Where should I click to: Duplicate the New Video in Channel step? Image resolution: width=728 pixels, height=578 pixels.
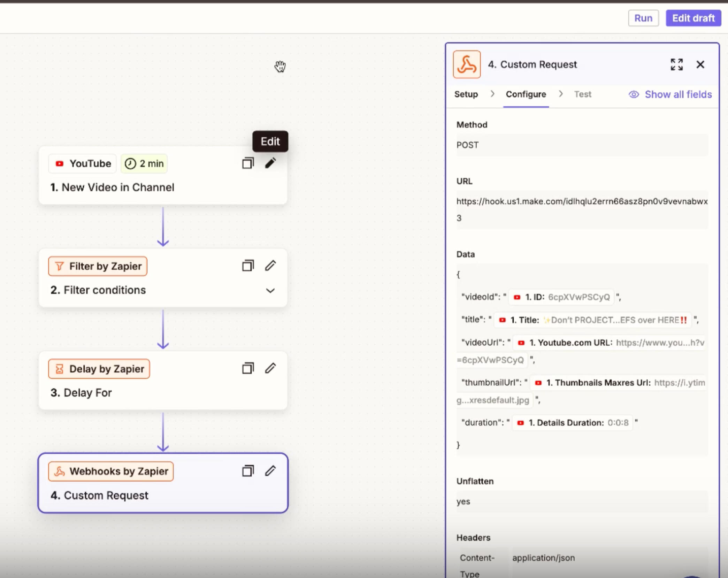tap(248, 163)
